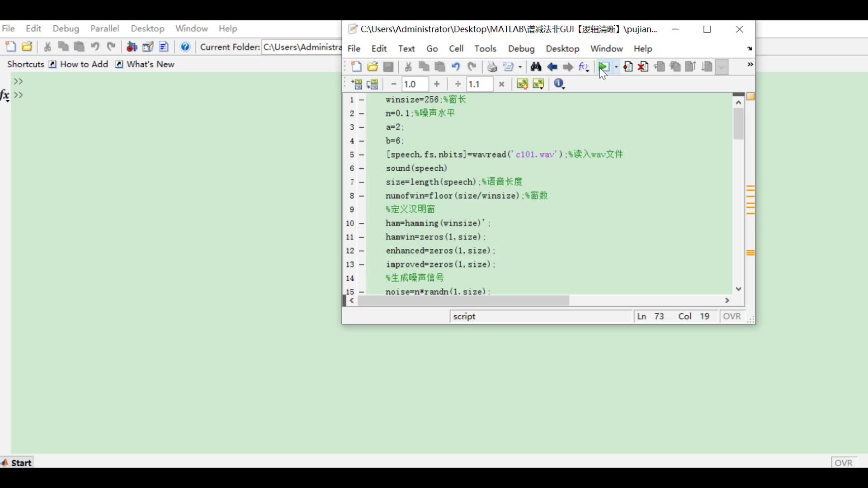Clear all breakpoints with red X icon
The width and height of the screenshot is (868, 488).
[x=643, y=67]
